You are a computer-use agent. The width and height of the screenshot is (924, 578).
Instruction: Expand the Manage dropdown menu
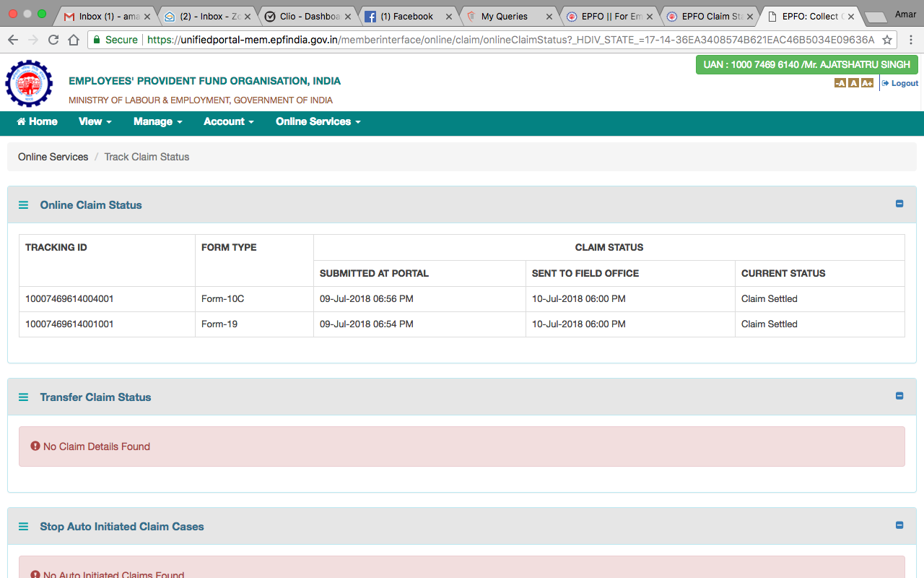click(x=157, y=121)
